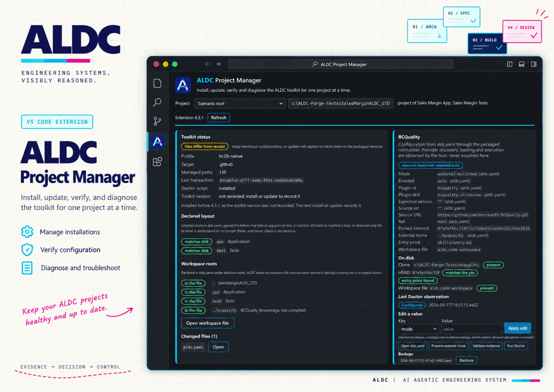
Task: Restore the listed backup
Action: (x=466, y=360)
